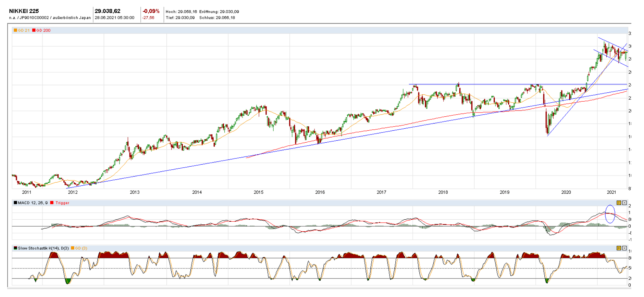Image resolution: width=644 pixels, height=297 pixels.
Task: Click the 2011 label on the time axis
Action: (x=27, y=192)
